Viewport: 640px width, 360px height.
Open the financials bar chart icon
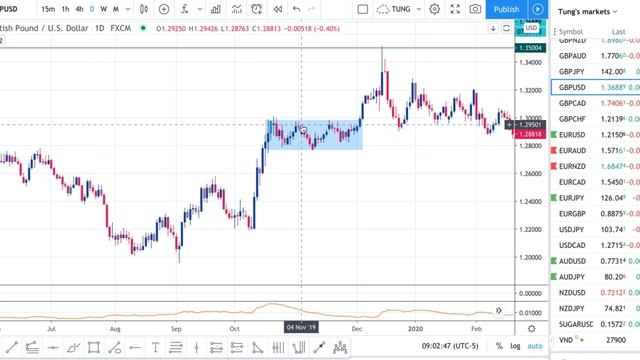[216, 9]
